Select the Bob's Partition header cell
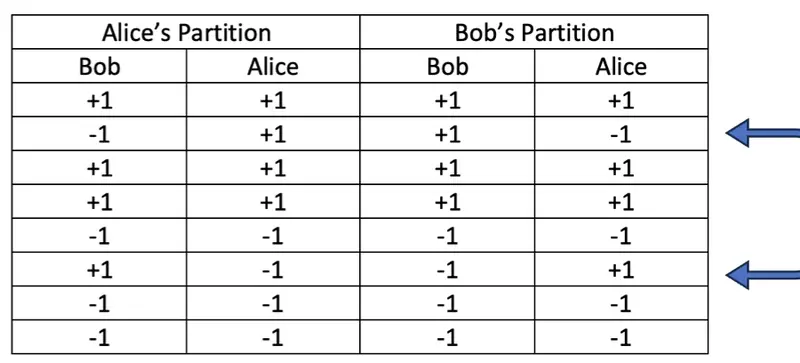Screen dimensions: 800x363 534,33
